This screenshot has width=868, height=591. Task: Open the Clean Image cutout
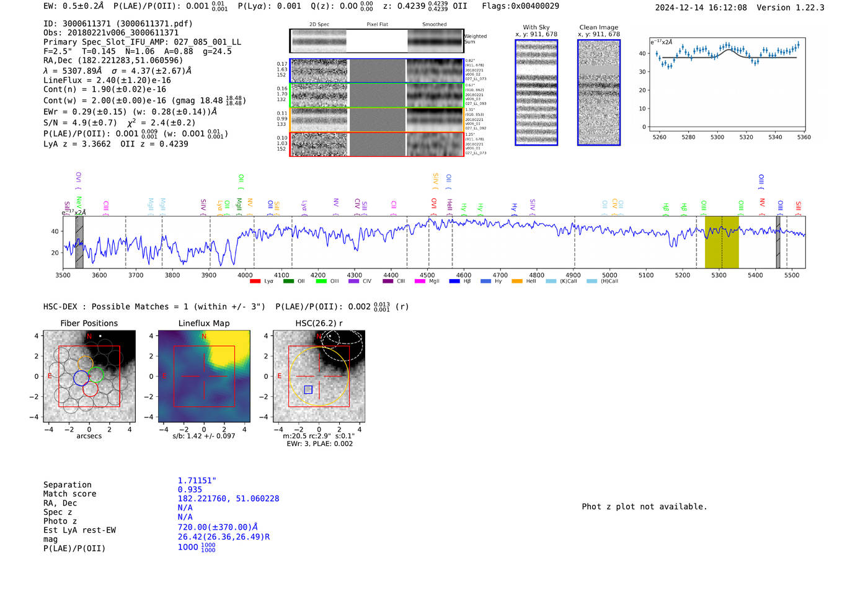(599, 92)
